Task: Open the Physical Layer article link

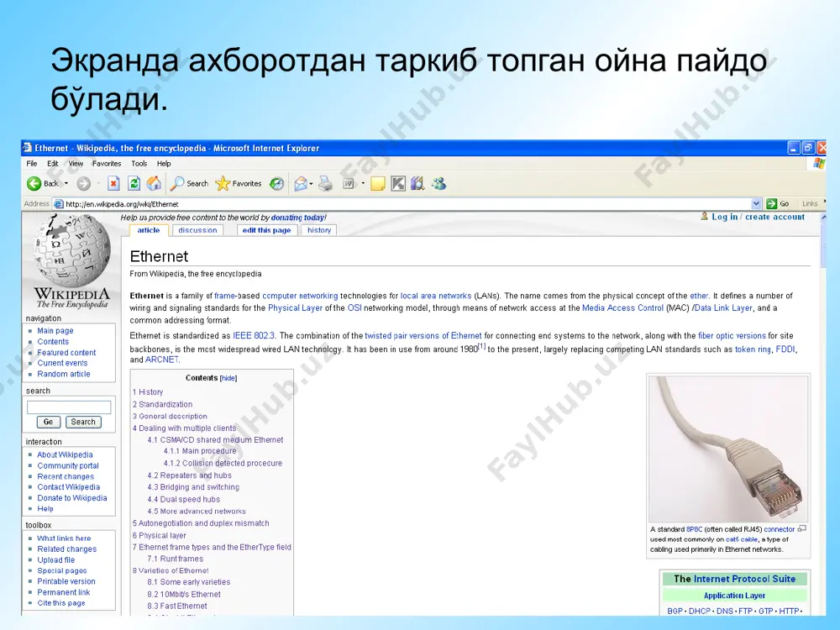Action: (x=295, y=308)
